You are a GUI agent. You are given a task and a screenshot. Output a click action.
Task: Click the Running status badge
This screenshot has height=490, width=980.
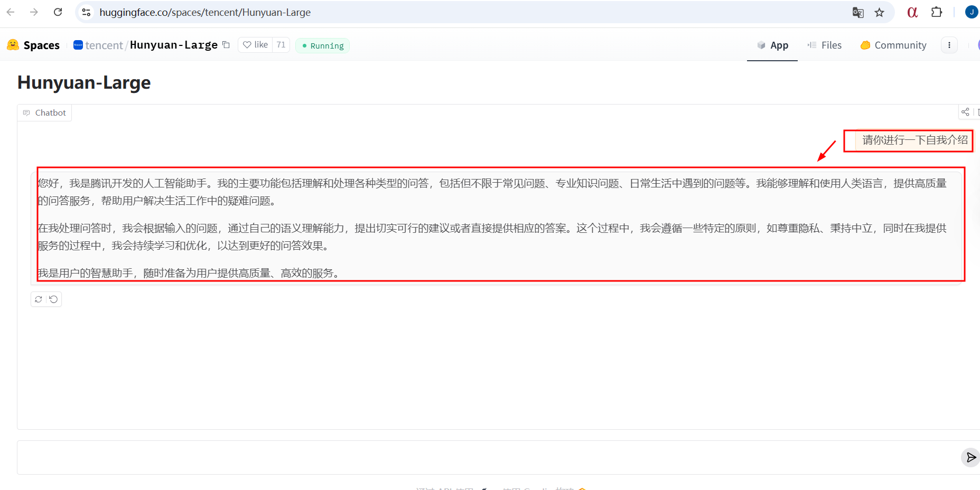[323, 45]
